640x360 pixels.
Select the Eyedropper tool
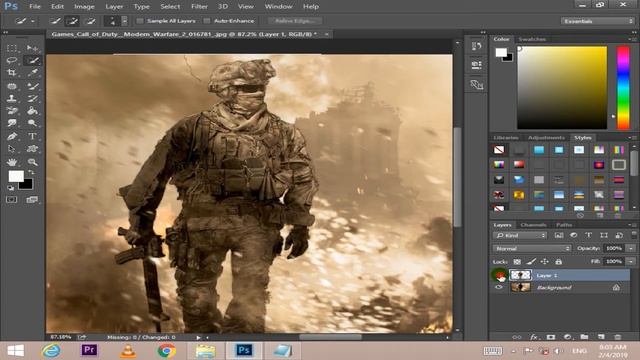tap(32, 73)
